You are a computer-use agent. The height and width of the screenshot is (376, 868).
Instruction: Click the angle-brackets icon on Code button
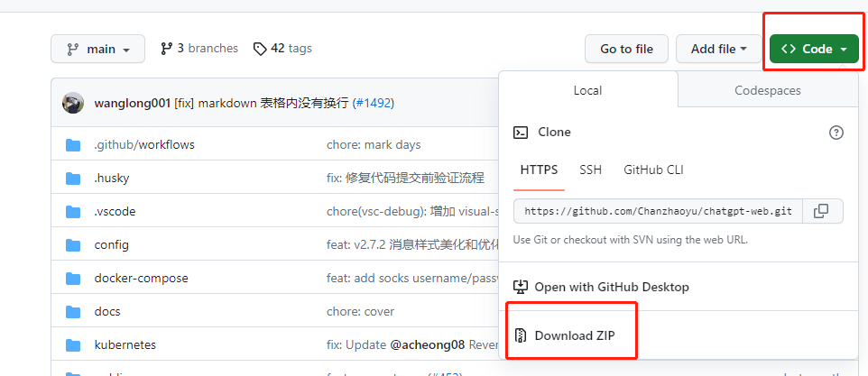[x=789, y=50]
